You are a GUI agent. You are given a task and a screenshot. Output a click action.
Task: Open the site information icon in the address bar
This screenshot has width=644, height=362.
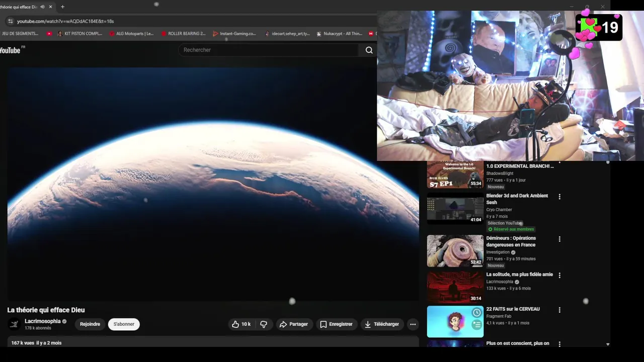tap(10, 21)
